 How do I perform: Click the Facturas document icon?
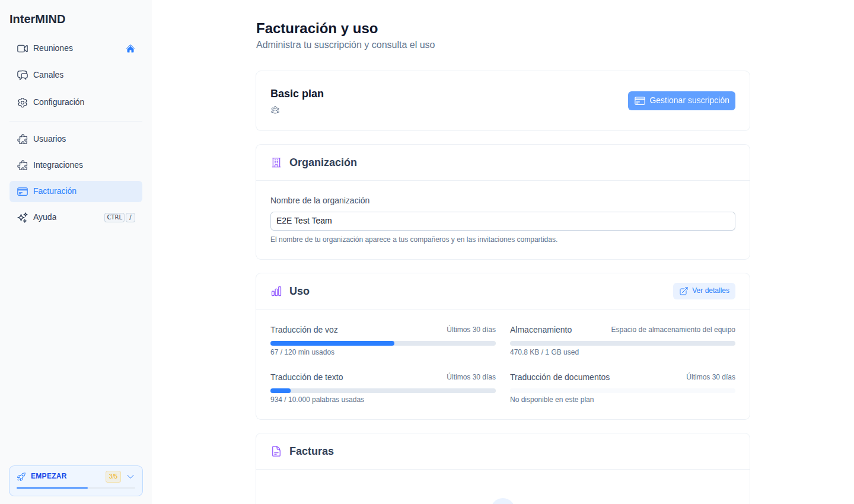276,451
